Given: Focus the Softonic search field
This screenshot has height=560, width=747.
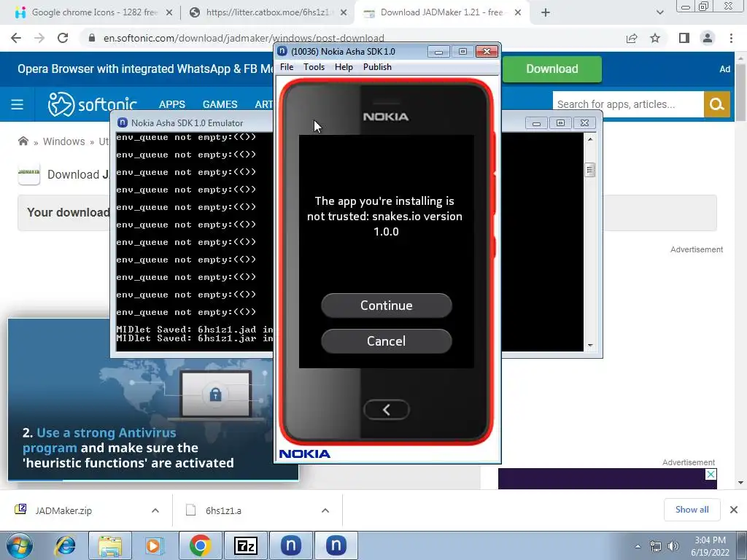Looking at the screenshot, I should click(x=628, y=104).
